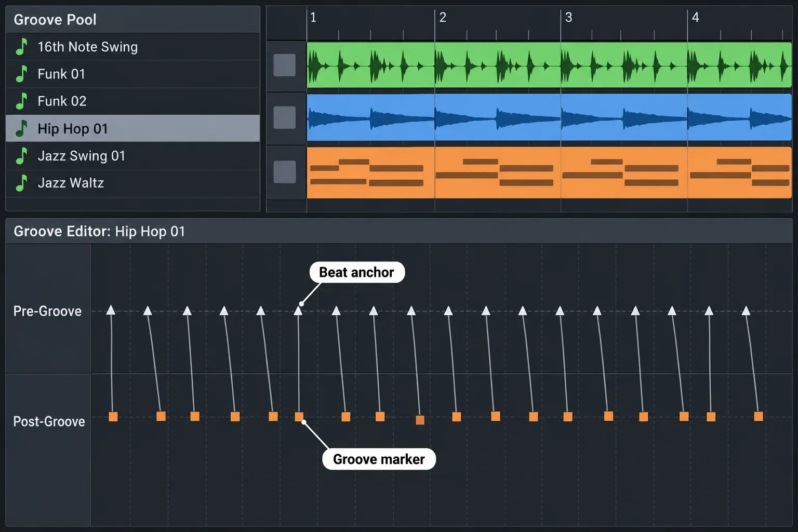This screenshot has width=798, height=532.
Task: Click the note icon beside 16th Note Swing
Action: click(x=21, y=47)
